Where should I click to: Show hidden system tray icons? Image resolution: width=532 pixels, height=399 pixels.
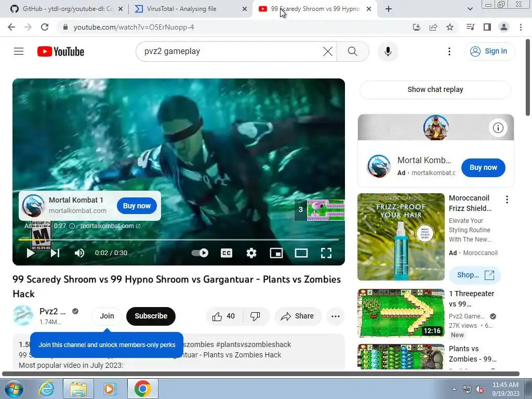point(454,389)
